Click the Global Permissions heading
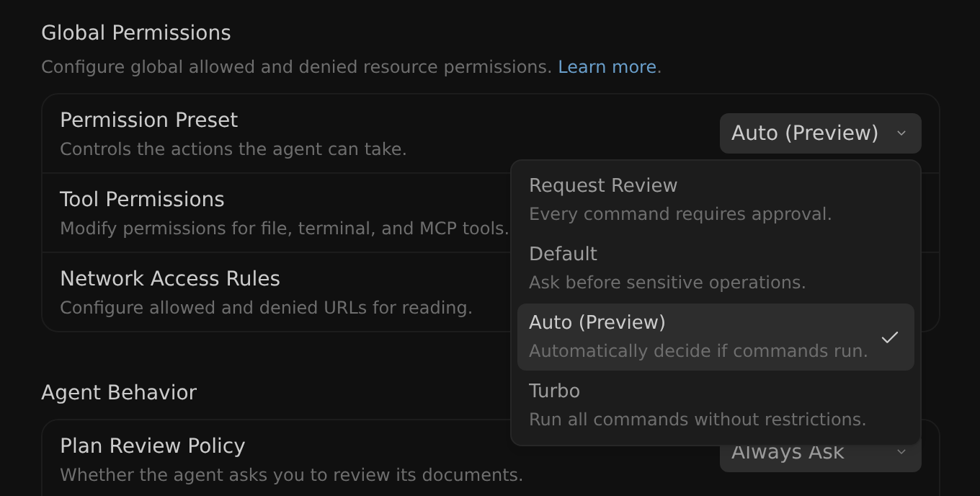 point(136,33)
